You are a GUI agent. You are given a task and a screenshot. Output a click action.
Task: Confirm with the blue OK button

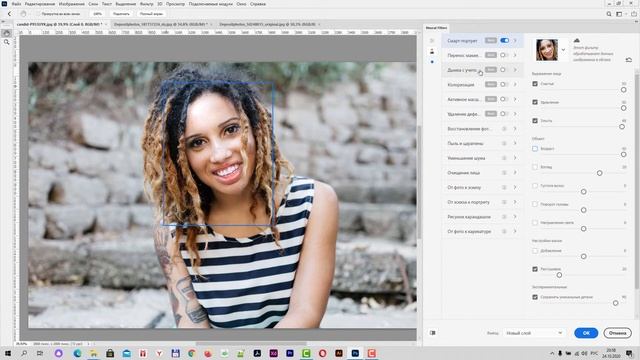click(x=586, y=333)
